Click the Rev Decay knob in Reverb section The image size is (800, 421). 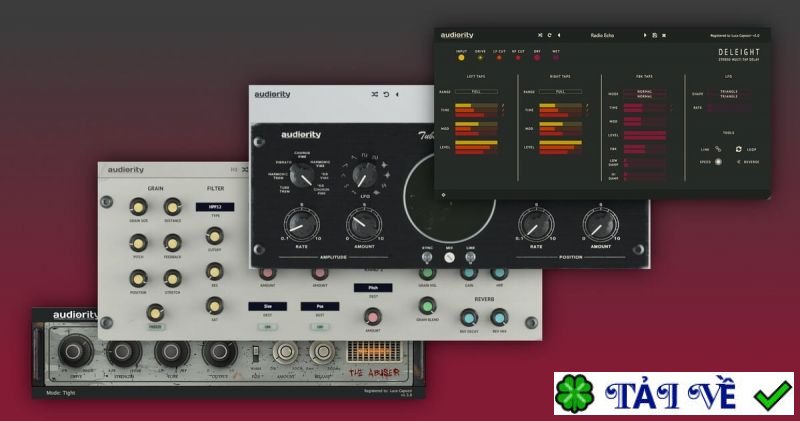(469, 318)
